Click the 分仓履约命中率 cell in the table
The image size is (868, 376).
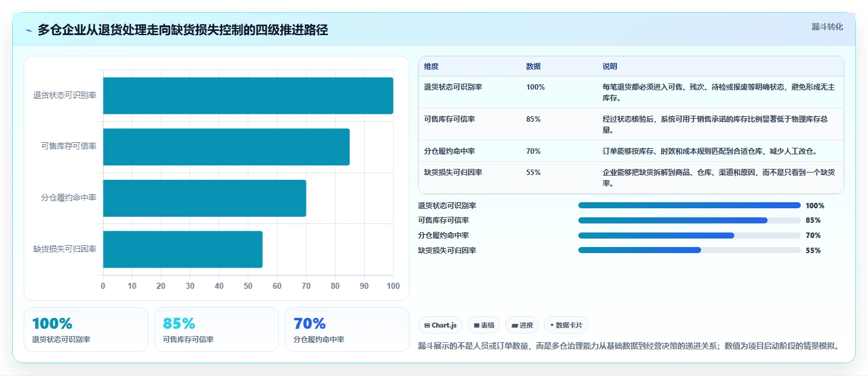tap(449, 151)
